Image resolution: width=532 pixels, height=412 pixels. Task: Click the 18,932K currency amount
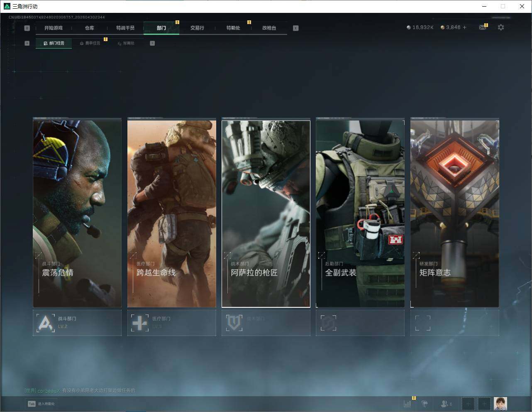(423, 27)
